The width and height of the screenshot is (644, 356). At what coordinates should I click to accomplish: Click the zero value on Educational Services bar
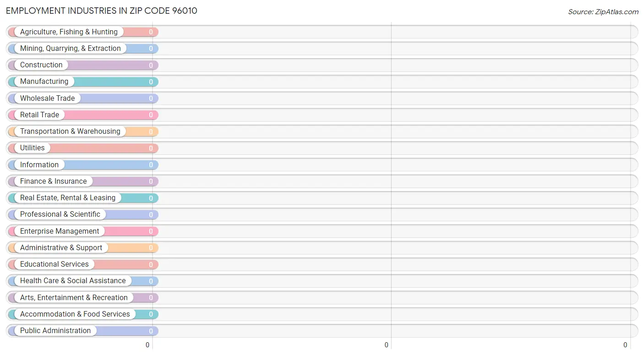pyautogui.click(x=151, y=265)
